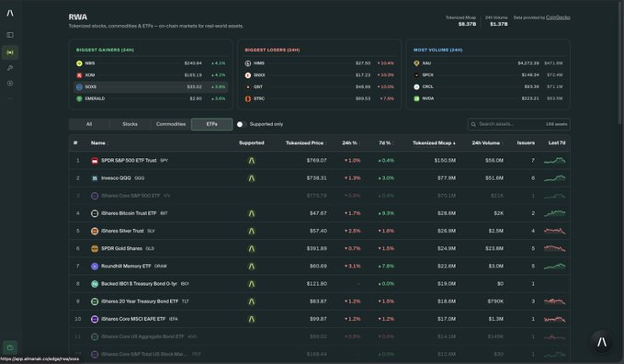Click the $47.67 price in iShares Bitcoin Trust row
Screen dimensions: 624x364
click(x=318, y=213)
